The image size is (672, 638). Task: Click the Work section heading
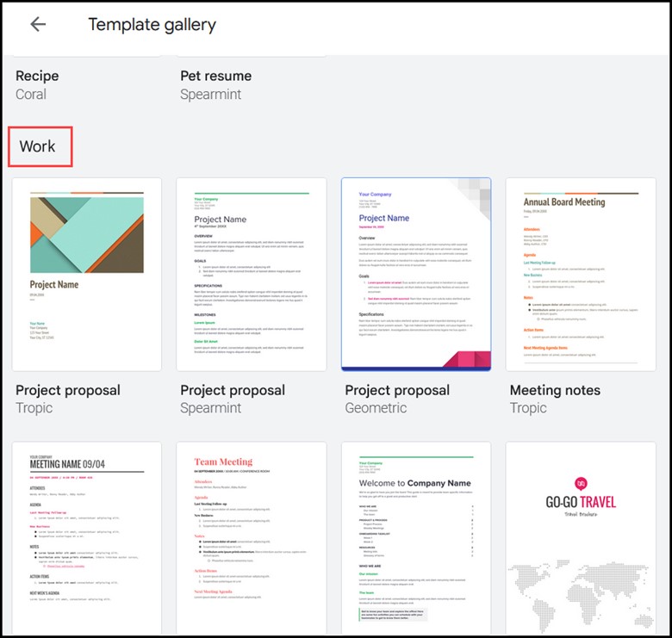(37, 146)
